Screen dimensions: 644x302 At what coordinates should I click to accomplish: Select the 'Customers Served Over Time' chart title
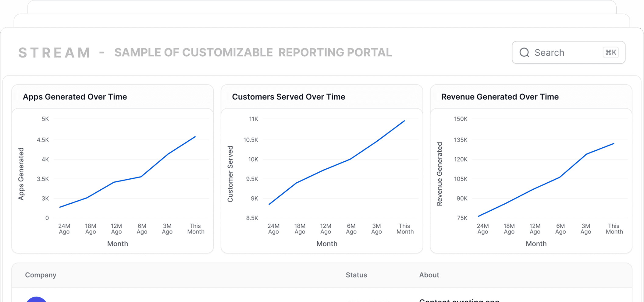click(289, 97)
